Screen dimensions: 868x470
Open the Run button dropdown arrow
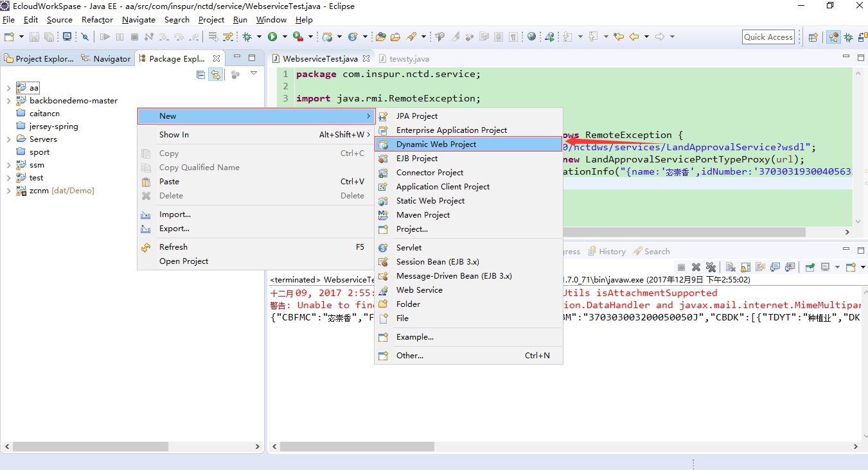click(285, 37)
